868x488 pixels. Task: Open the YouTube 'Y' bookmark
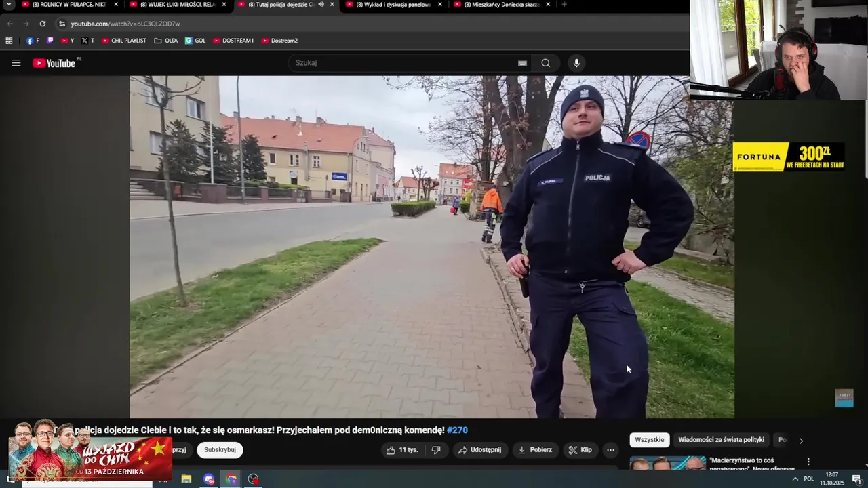(x=67, y=41)
